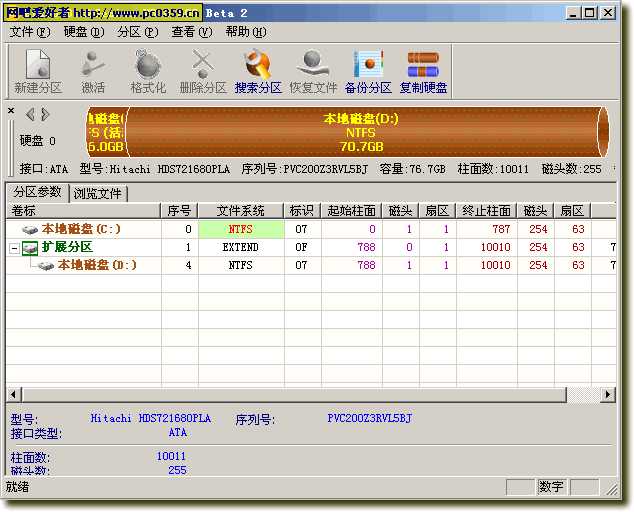Click the EXTEND file system cell
This screenshot has height=512, width=634.
click(x=241, y=247)
